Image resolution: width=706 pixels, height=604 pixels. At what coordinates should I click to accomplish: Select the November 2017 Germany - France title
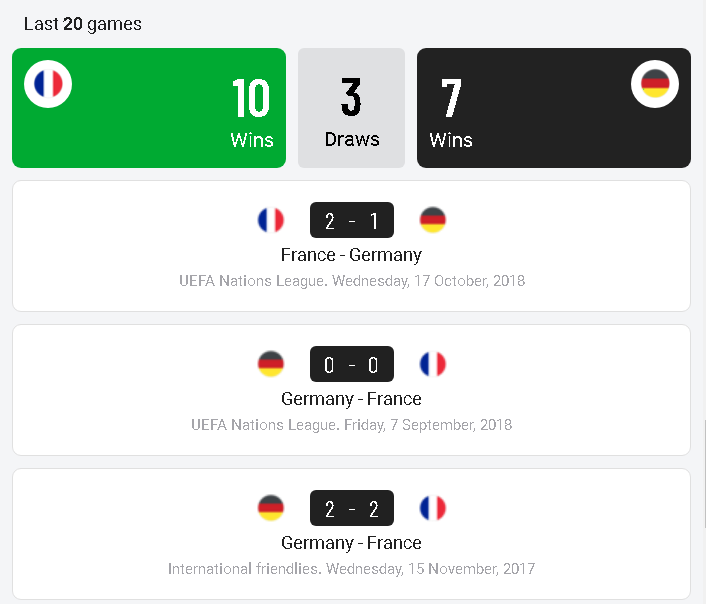[351, 543]
